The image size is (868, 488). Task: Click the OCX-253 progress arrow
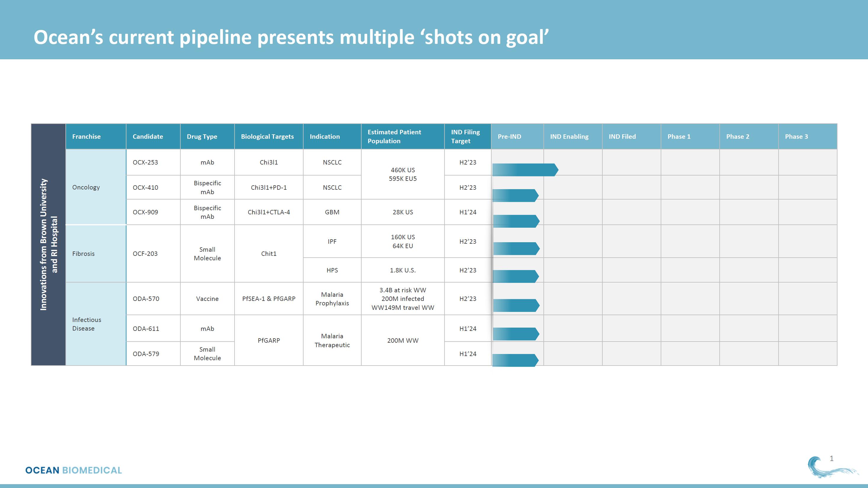525,170
